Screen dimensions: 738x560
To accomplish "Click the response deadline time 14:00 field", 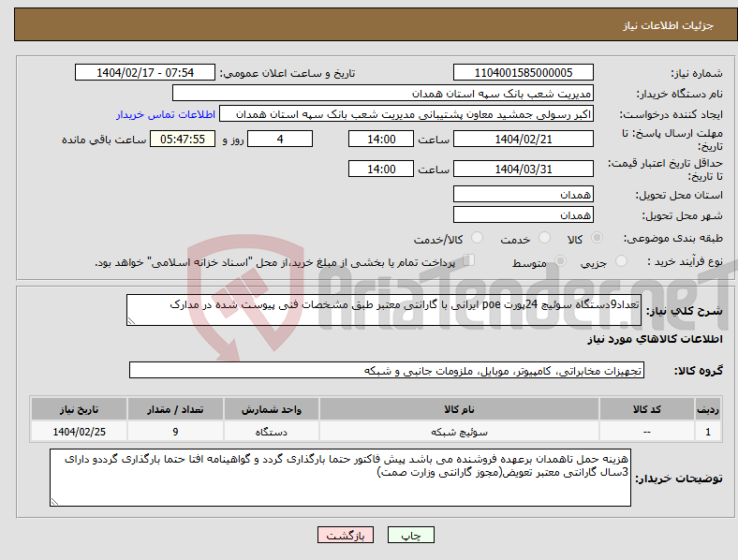I will coord(381,139).
